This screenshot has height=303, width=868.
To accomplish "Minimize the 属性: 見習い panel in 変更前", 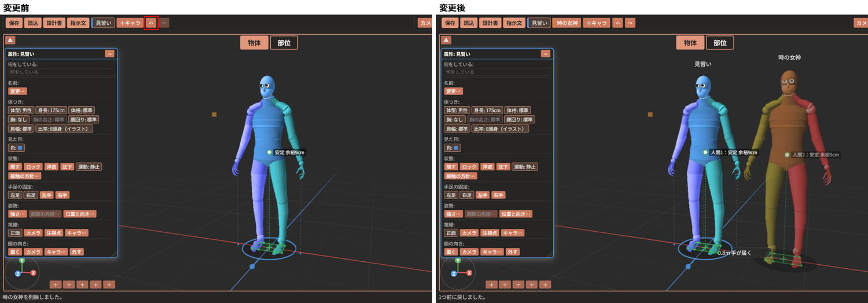I will (109, 54).
